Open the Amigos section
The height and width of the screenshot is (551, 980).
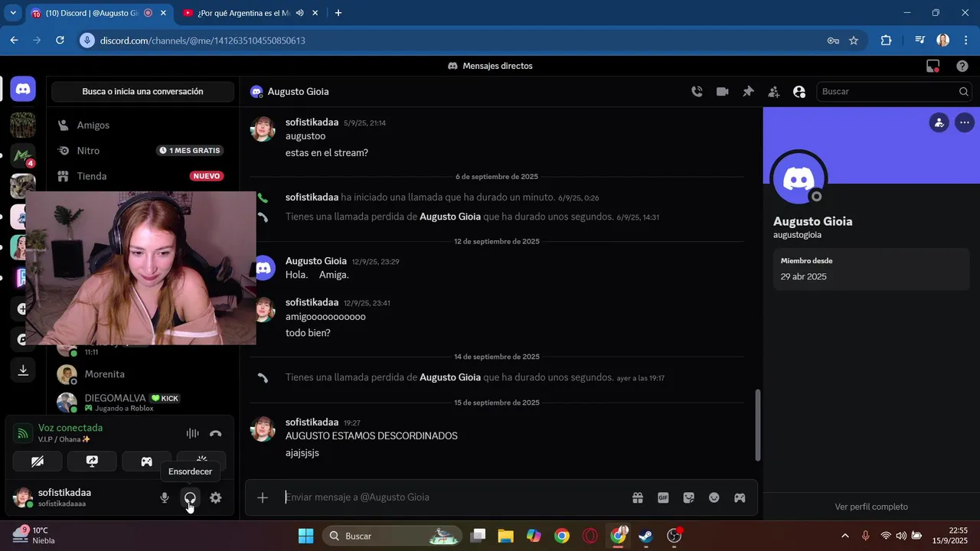point(142,125)
